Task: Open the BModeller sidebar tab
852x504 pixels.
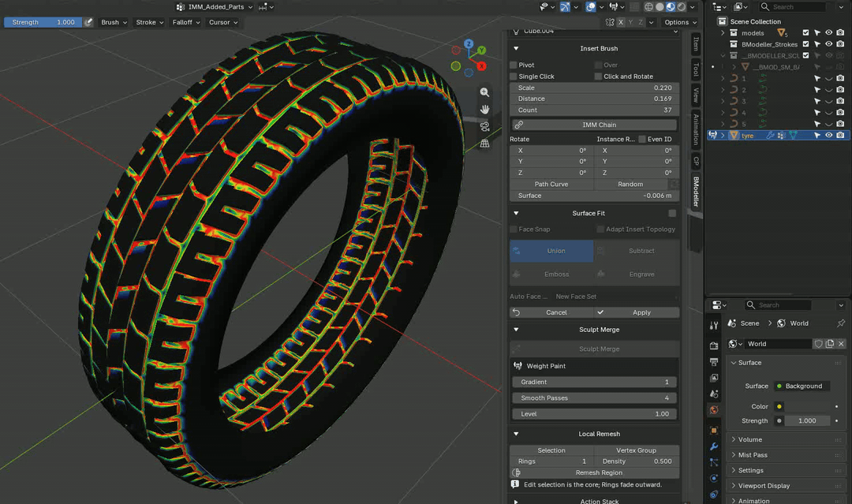Action: click(x=696, y=191)
